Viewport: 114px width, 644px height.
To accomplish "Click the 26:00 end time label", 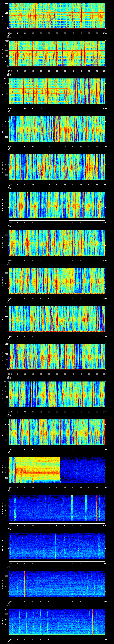I will [x=105, y=374].
